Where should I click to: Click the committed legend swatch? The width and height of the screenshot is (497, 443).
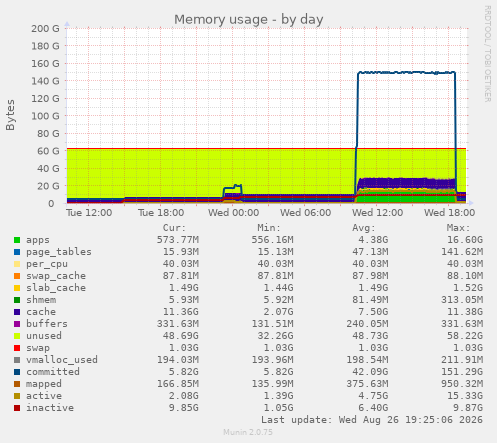(x=17, y=372)
